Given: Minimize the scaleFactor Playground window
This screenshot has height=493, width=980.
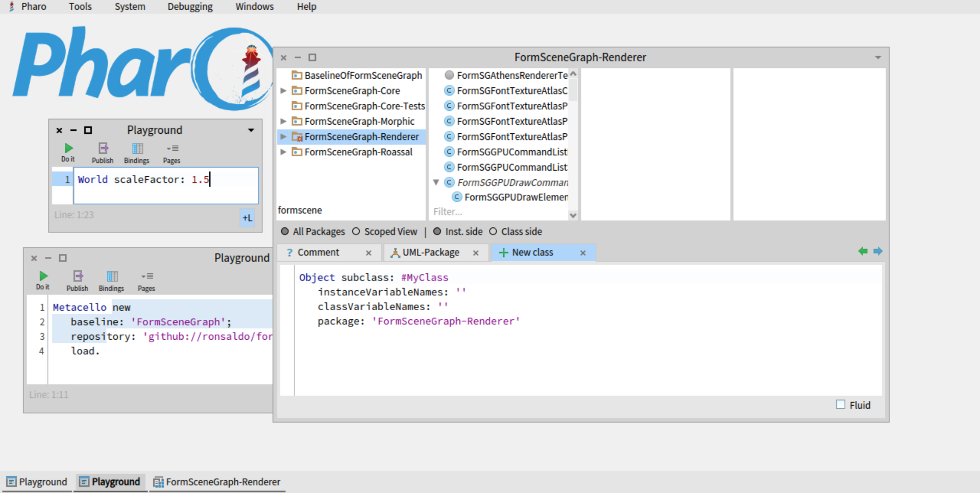Looking at the screenshot, I should pos(73,130).
